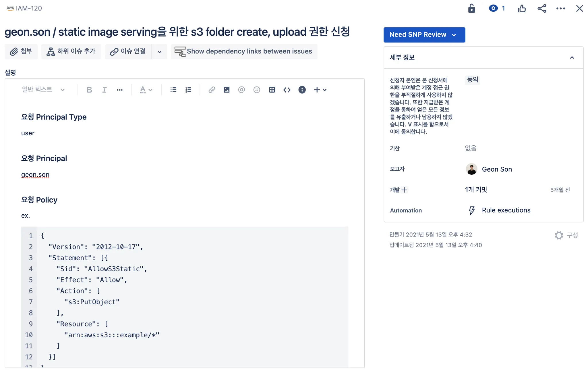Insert an info panel
Screen dimensions: 588x373
click(302, 90)
